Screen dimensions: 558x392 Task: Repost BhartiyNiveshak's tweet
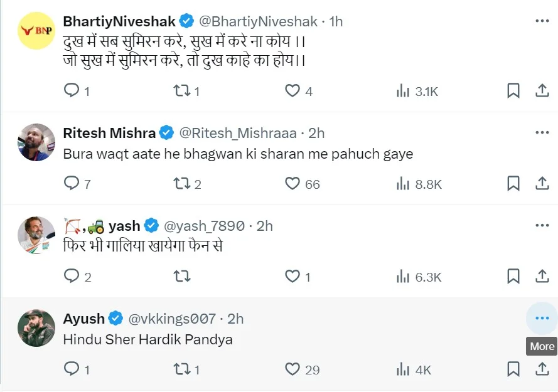[x=182, y=91]
